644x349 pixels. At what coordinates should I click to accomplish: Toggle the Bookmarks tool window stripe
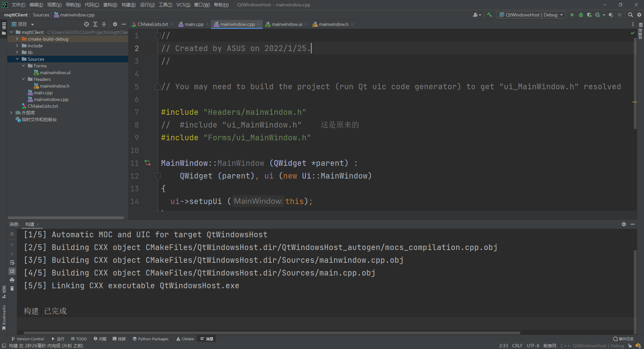(4, 317)
